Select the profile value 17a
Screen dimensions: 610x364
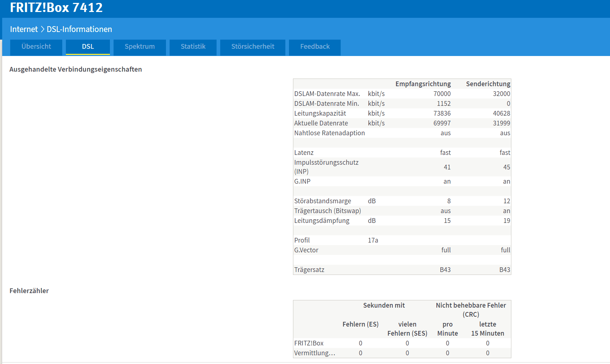pos(373,240)
